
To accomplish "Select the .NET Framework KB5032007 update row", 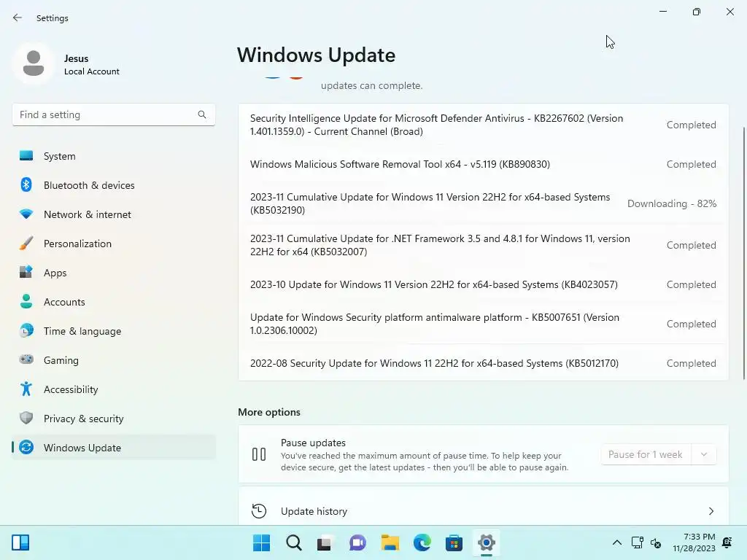I will click(x=483, y=245).
